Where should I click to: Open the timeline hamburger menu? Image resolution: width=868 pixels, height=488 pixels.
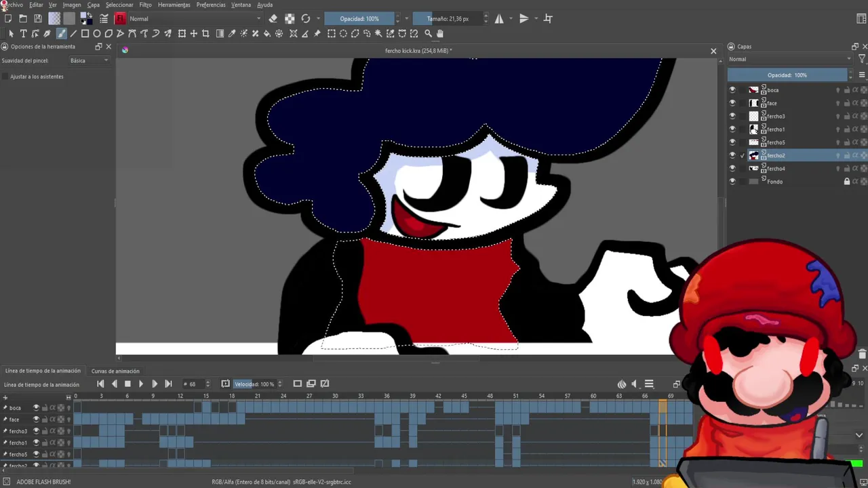pyautogui.click(x=649, y=384)
